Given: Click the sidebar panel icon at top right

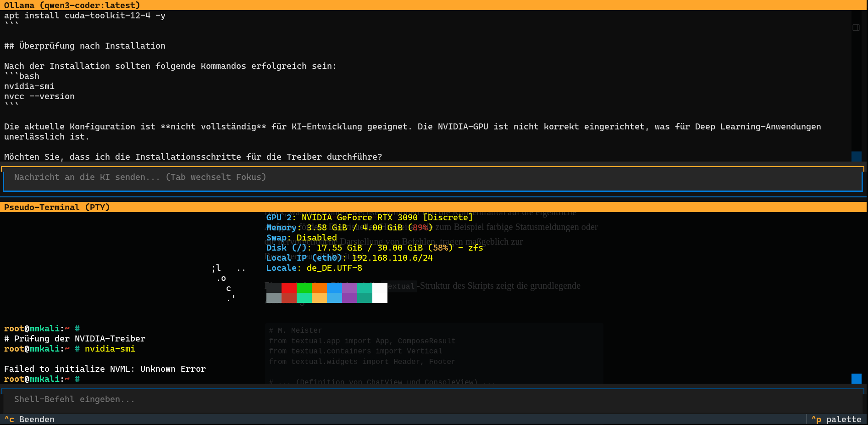Looking at the screenshot, I should pos(856,28).
